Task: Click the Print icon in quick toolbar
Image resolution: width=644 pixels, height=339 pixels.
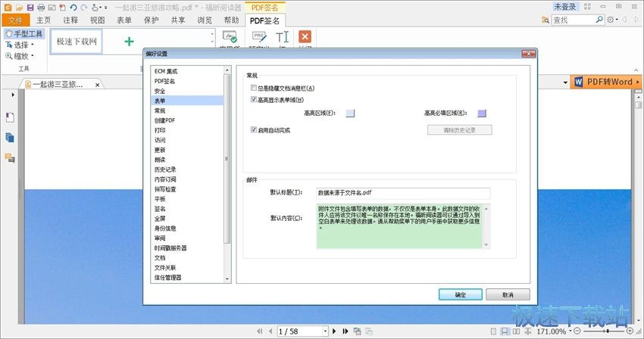Action: click(x=41, y=8)
